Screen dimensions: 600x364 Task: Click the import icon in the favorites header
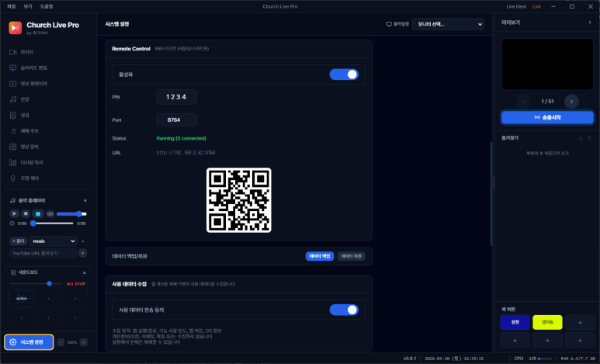(581, 138)
